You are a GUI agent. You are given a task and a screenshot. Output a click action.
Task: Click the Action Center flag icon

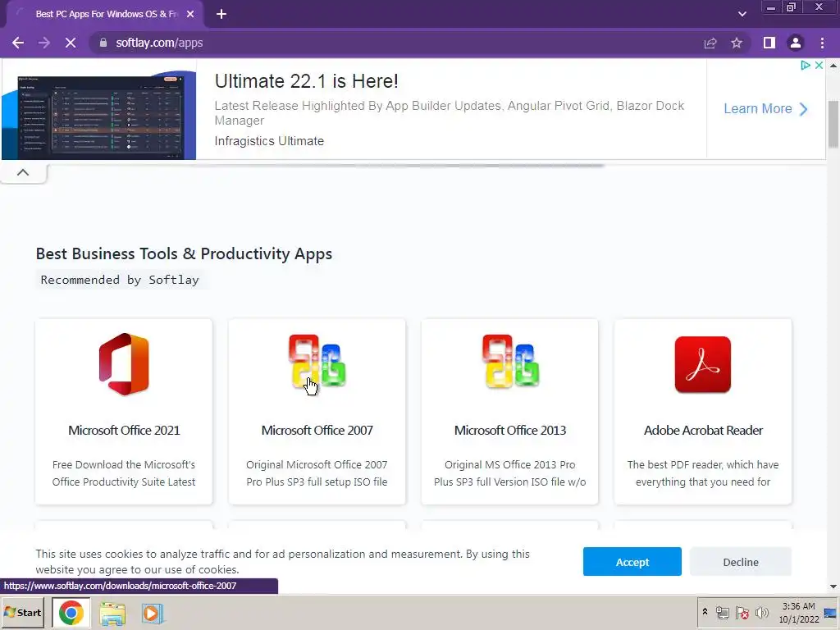point(742,613)
